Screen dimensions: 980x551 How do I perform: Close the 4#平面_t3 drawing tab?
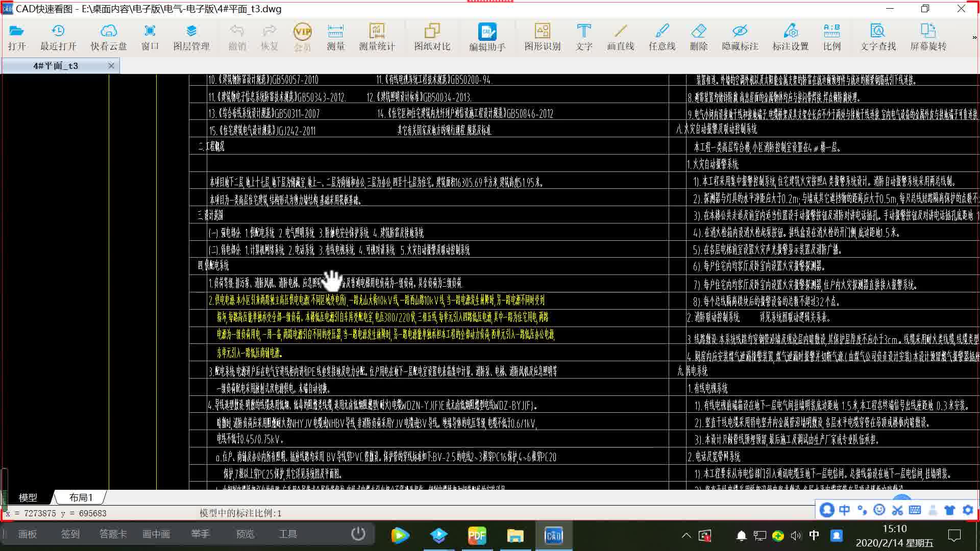[111, 66]
